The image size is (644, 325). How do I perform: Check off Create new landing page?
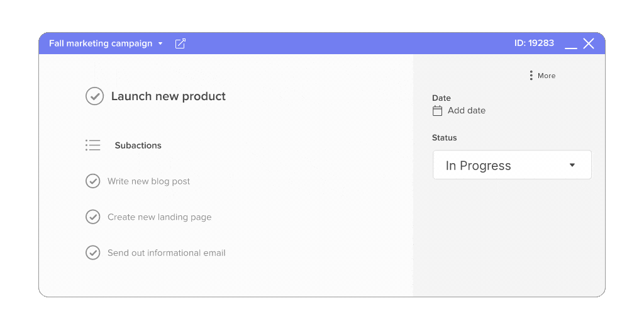point(93,217)
